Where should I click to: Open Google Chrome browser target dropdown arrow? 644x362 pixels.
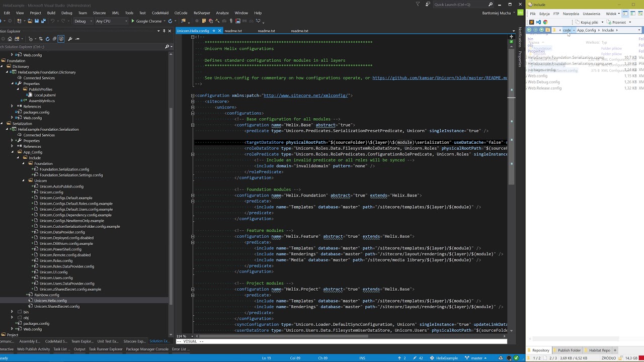tap(165, 21)
